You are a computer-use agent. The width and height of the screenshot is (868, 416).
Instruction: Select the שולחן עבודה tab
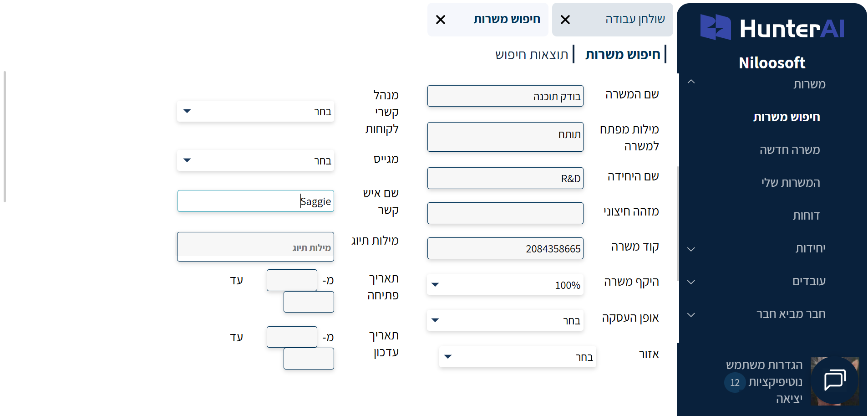[635, 19]
